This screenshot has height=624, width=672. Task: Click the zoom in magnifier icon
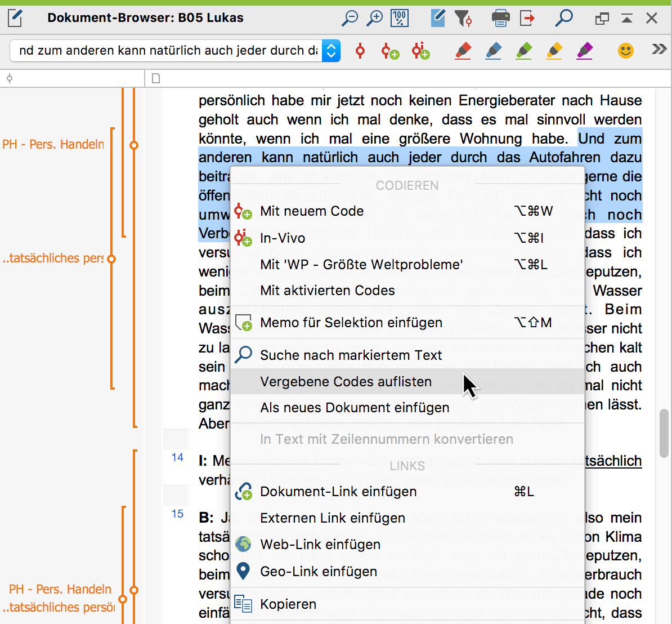[x=375, y=18]
